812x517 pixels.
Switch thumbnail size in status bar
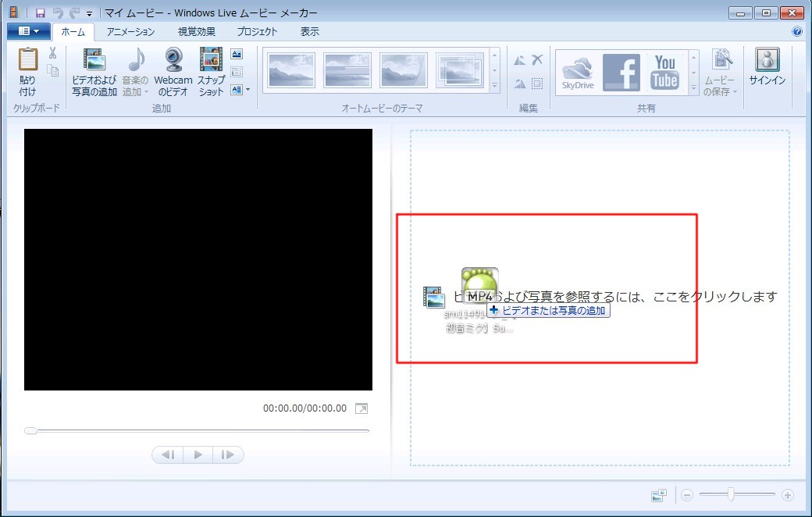click(x=658, y=495)
